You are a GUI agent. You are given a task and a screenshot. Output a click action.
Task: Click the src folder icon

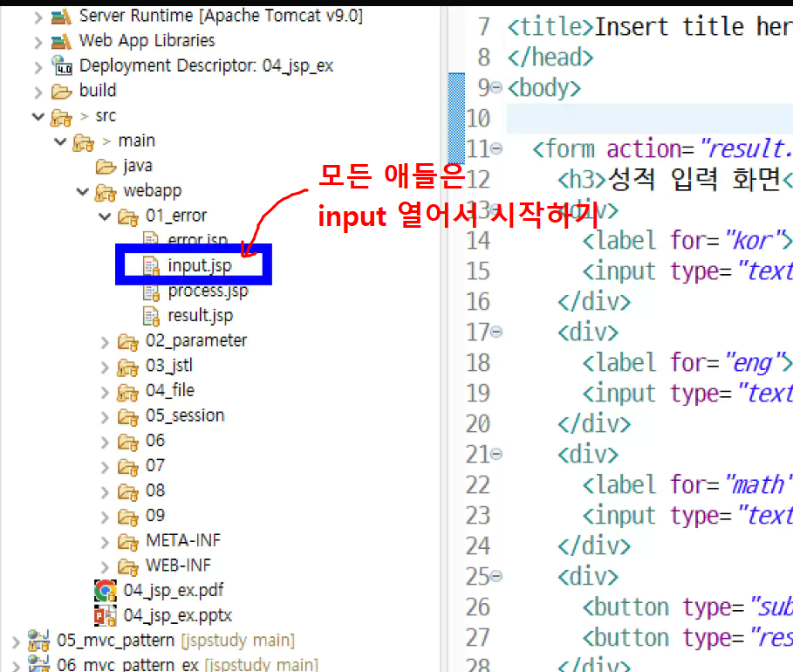[x=61, y=118]
